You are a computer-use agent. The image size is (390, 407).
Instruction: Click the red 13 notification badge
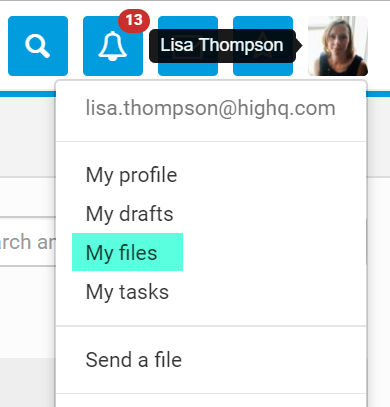[134, 21]
